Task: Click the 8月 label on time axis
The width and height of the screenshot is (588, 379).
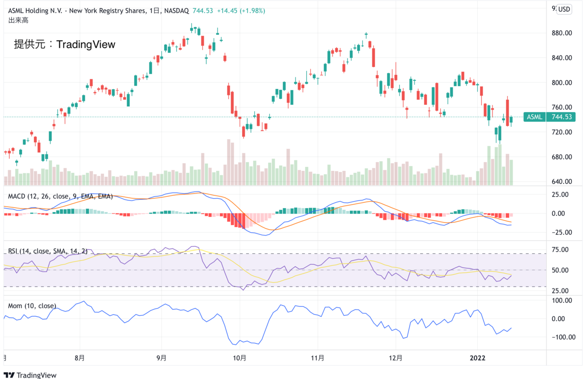Action: point(80,358)
